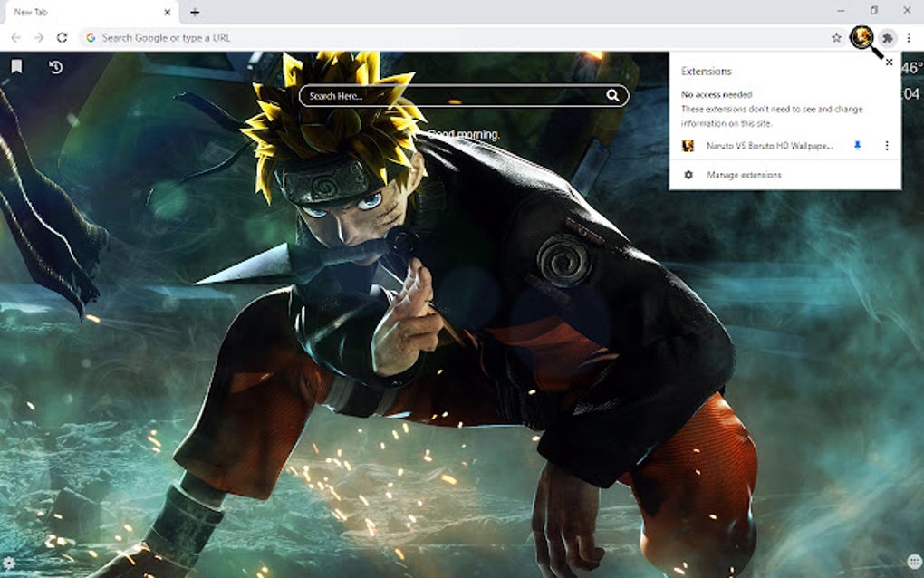Viewport: 924px width, 578px height.
Task: Unpin the Naruto VS Boruto extension
Action: [x=857, y=146]
